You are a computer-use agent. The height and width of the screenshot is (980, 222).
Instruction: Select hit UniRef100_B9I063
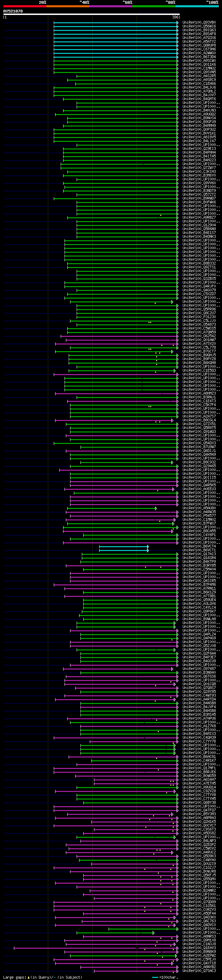199,30
